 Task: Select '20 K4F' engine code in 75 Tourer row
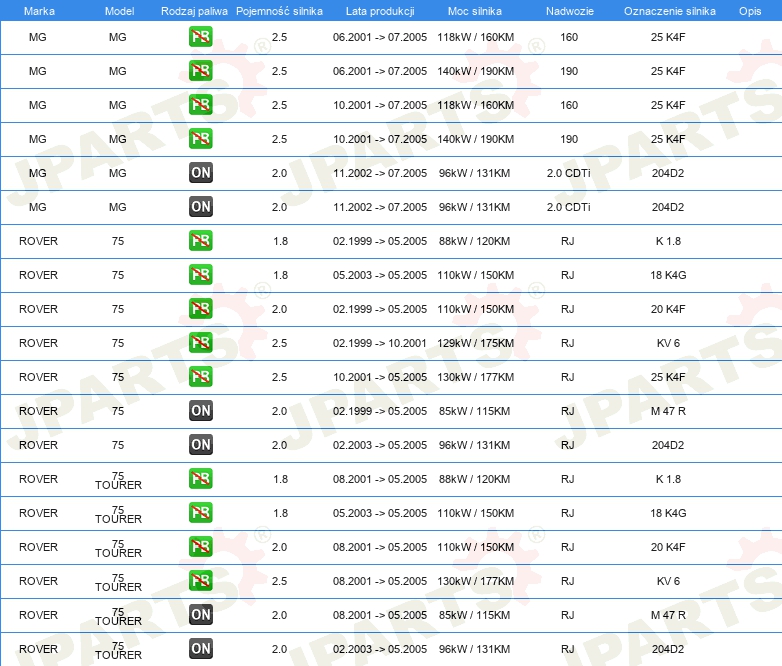click(668, 547)
